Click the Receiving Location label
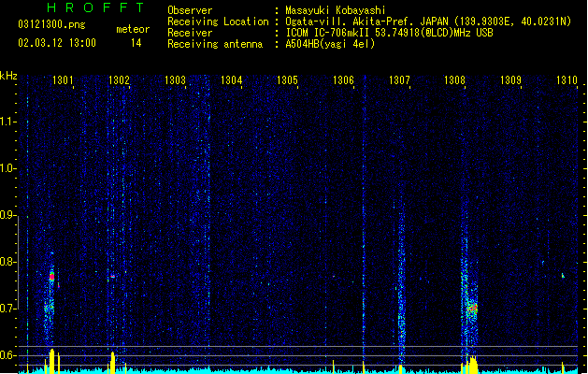The width and height of the screenshot is (588, 374). coord(218,22)
